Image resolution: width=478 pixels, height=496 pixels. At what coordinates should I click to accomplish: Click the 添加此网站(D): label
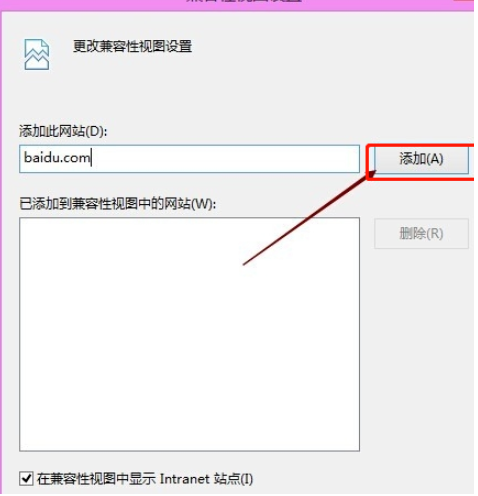coord(63,131)
